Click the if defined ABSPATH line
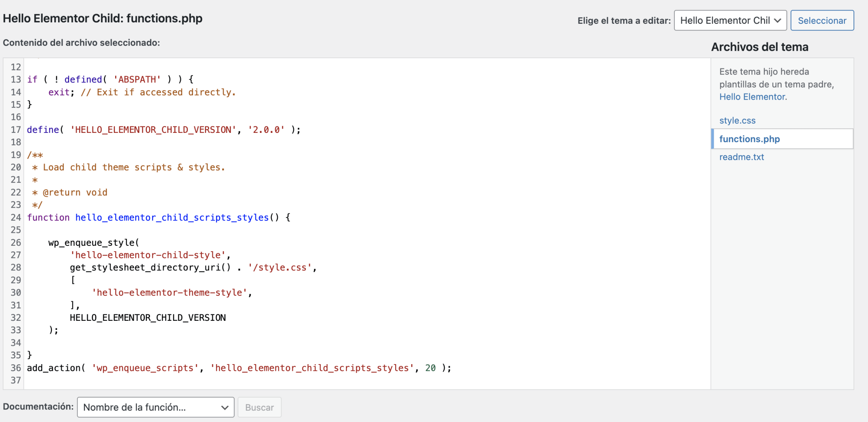Viewport: 868px width, 422px height. [110, 80]
